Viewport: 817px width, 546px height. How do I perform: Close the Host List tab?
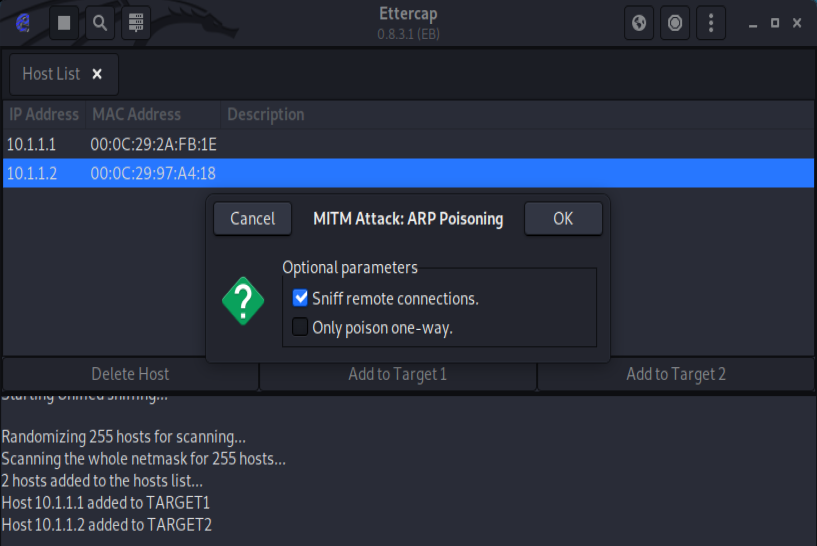pyautogui.click(x=97, y=74)
